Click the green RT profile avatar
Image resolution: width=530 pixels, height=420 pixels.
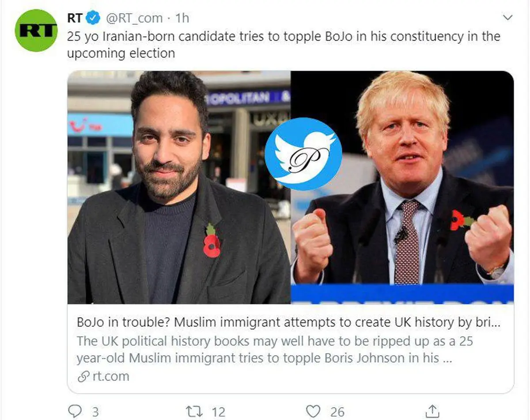point(36,30)
